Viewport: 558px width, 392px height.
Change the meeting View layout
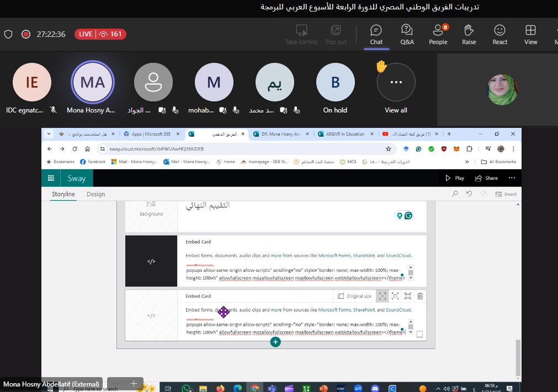click(530, 35)
